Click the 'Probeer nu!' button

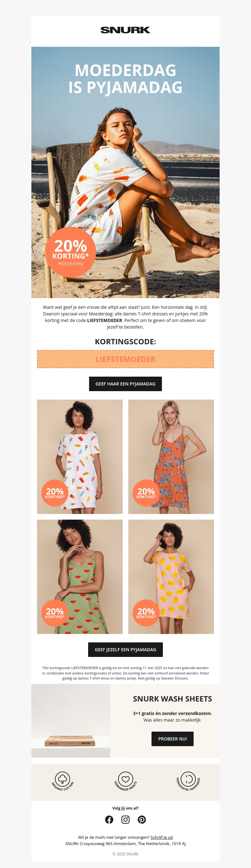coord(173,739)
